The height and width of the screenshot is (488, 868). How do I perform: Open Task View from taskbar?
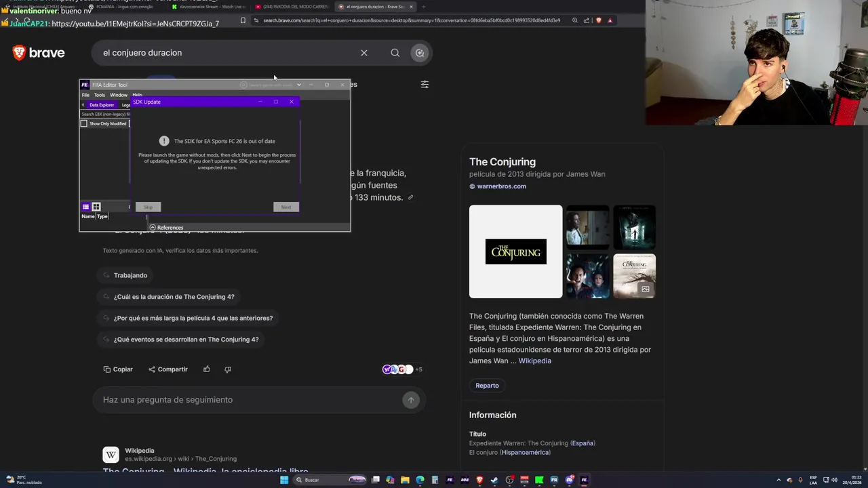(375, 480)
